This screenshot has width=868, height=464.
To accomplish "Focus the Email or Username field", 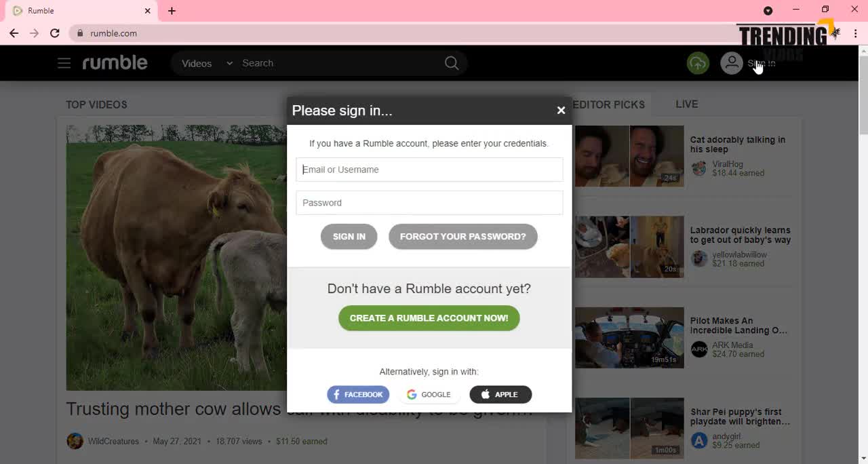I will [x=429, y=170].
